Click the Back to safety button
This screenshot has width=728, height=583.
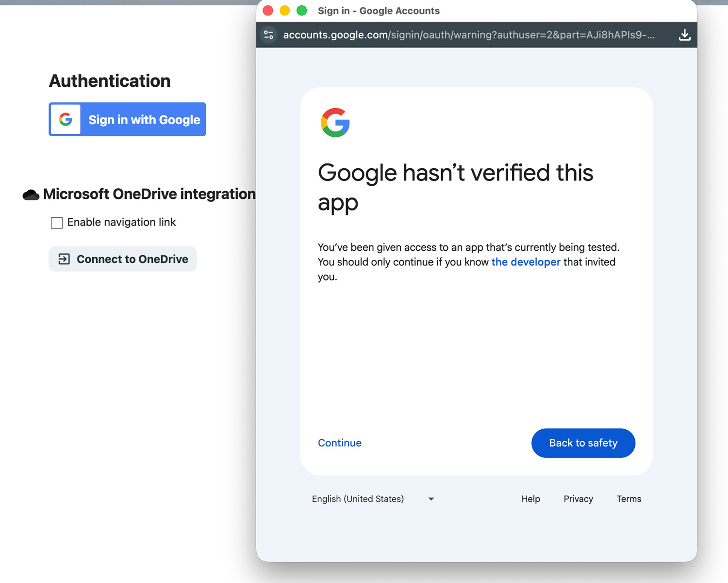tap(583, 443)
